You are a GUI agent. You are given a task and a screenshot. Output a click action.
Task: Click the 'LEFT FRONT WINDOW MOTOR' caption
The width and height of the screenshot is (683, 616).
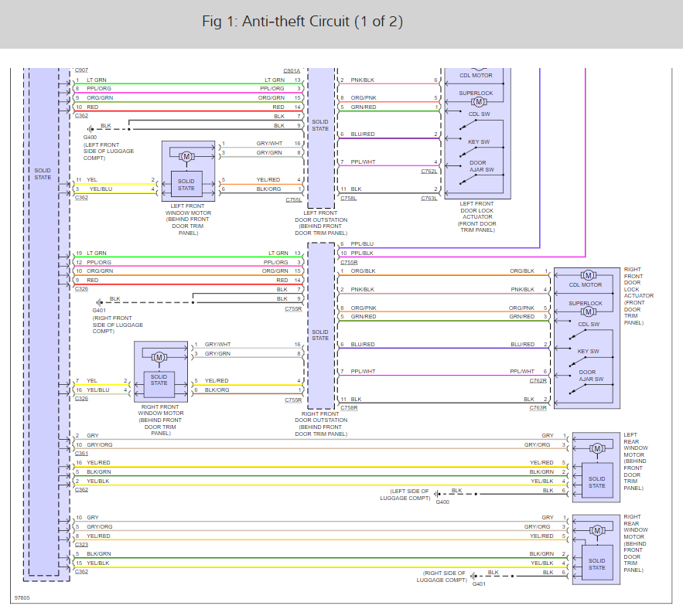[x=188, y=220]
